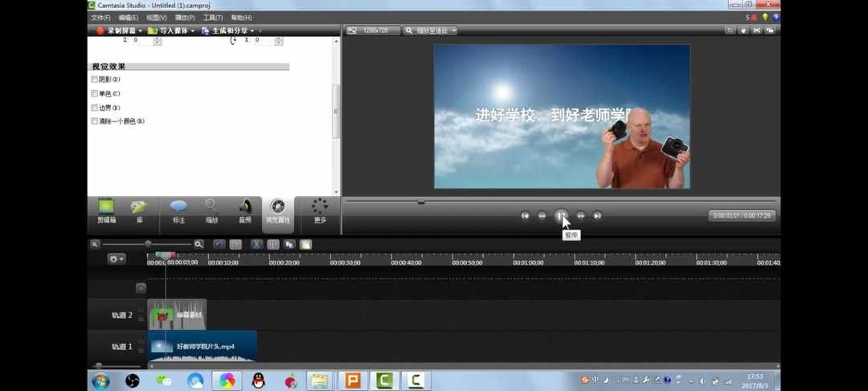The height and width of the screenshot is (391, 868).
Task: Select the 好教师学院片头.mp4 clip on track 1
Action: point(204,347)
